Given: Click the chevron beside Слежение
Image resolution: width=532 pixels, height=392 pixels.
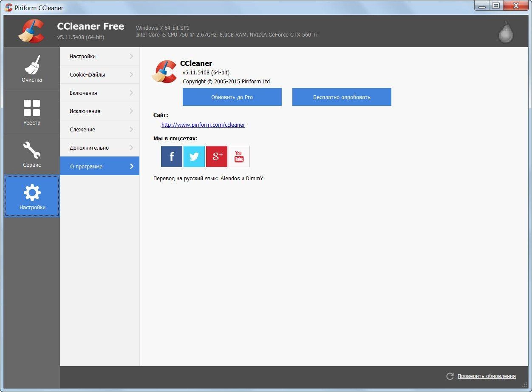Looking at the screenshot, I should pos(131,129).
